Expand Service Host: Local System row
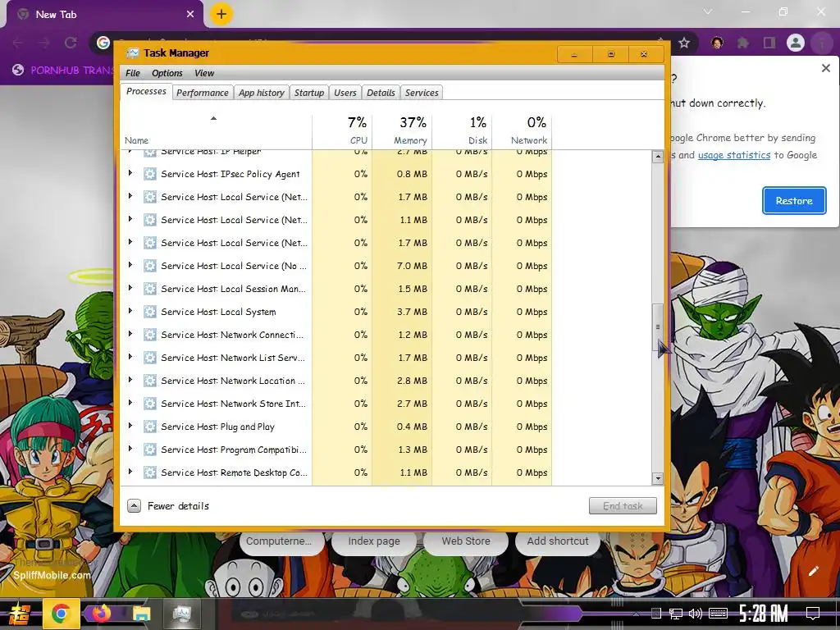This screenshot has width=840, height=630. pyautogui.click(x=130, y=311)
